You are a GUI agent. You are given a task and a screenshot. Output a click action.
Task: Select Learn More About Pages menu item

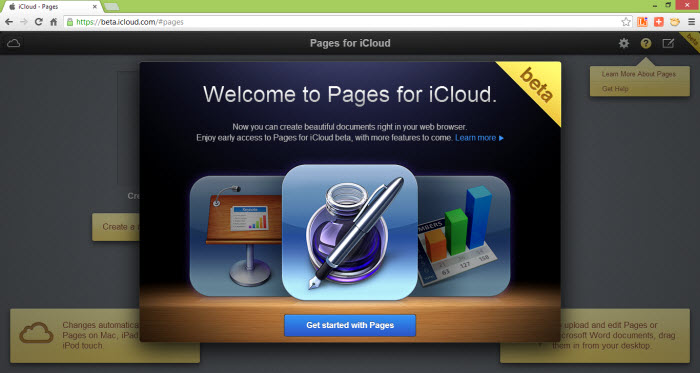638,74
